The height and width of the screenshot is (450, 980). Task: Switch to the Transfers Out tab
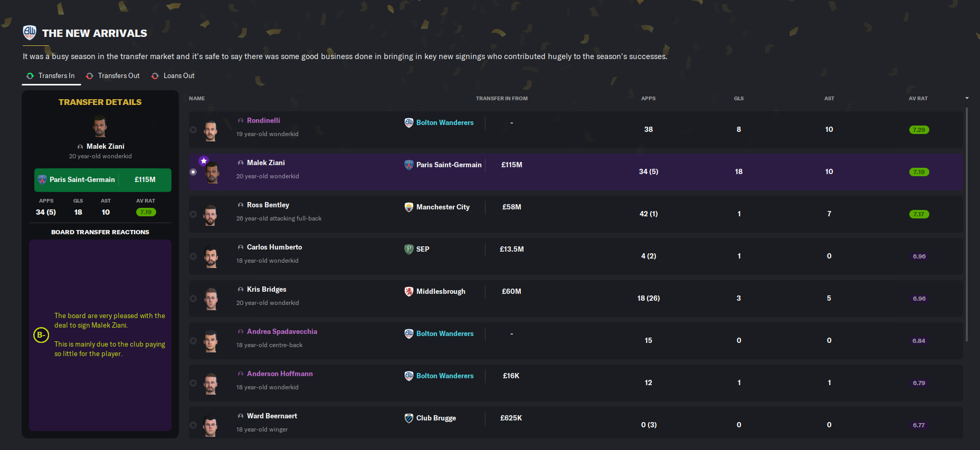tap(113, 76)
